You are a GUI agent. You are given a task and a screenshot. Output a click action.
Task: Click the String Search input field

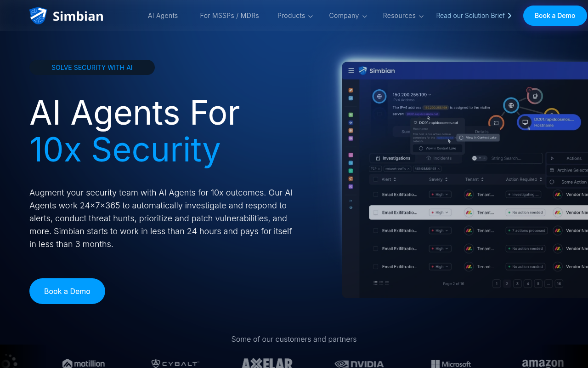[514, 158]
